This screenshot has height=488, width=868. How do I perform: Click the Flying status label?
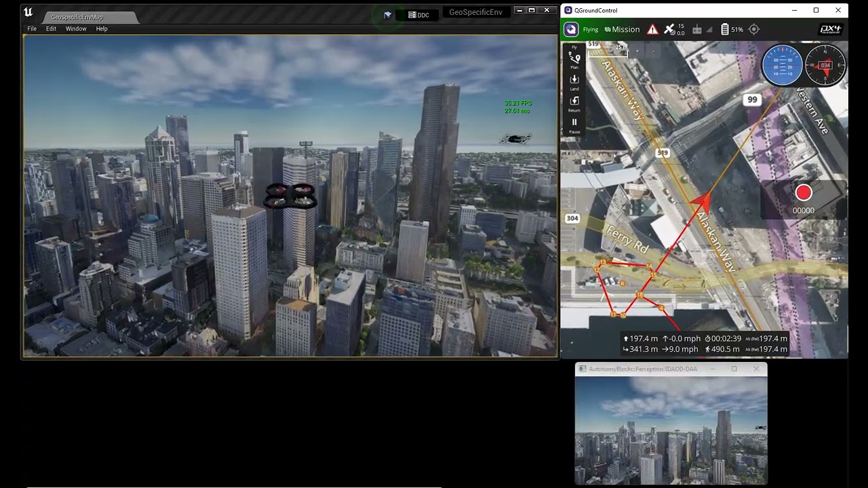coord(590,30)
